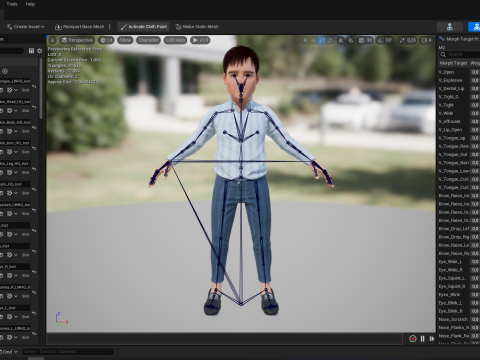Toggle scale snapping icon
Screen dimensions: 480x360
click(402, 40)
